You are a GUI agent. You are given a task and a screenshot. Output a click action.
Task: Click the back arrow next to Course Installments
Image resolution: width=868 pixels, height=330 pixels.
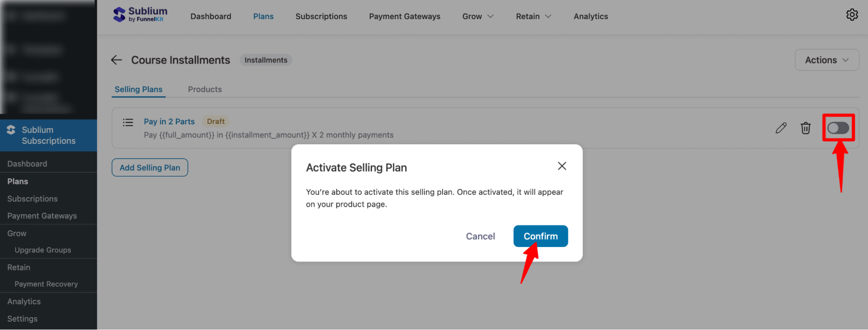click(x=116, y=60)
